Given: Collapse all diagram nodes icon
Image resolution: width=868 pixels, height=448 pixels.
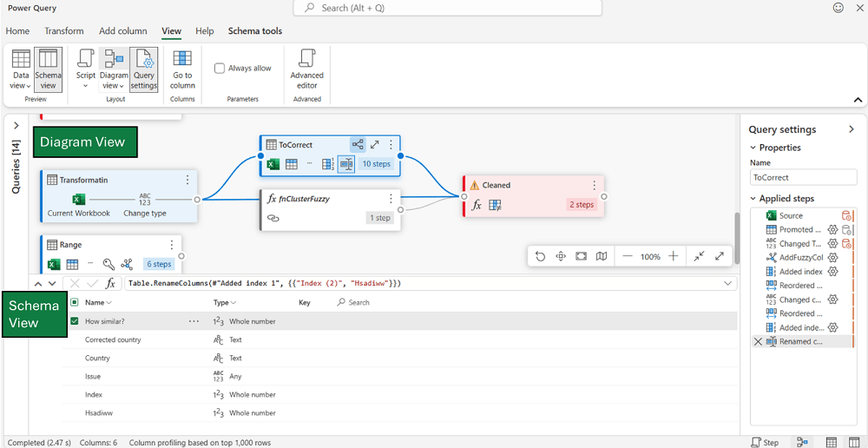Looking at the screenshot, I should [699, 256].
